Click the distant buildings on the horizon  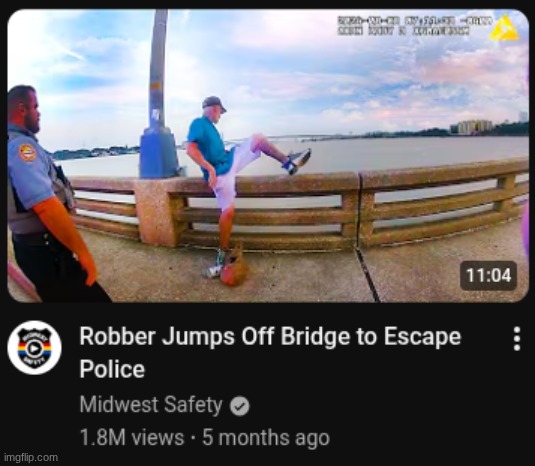click(473, 127)
